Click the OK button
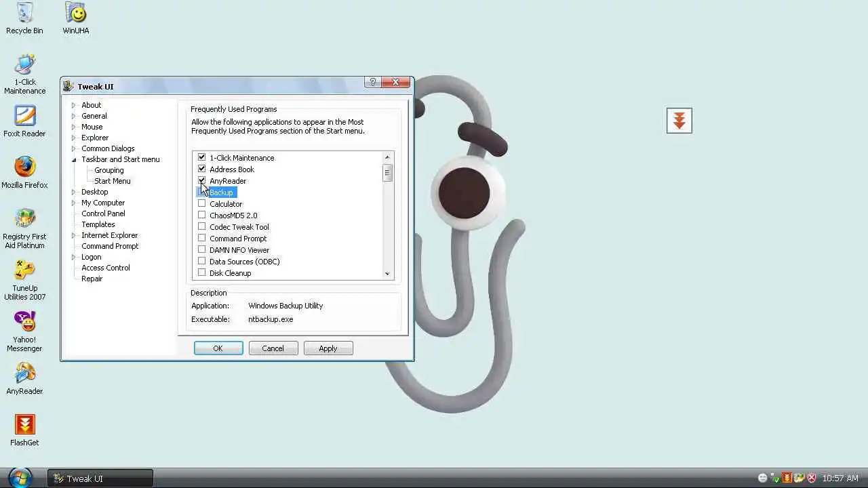Screen dimensions: 868x488 click(218, 348)
